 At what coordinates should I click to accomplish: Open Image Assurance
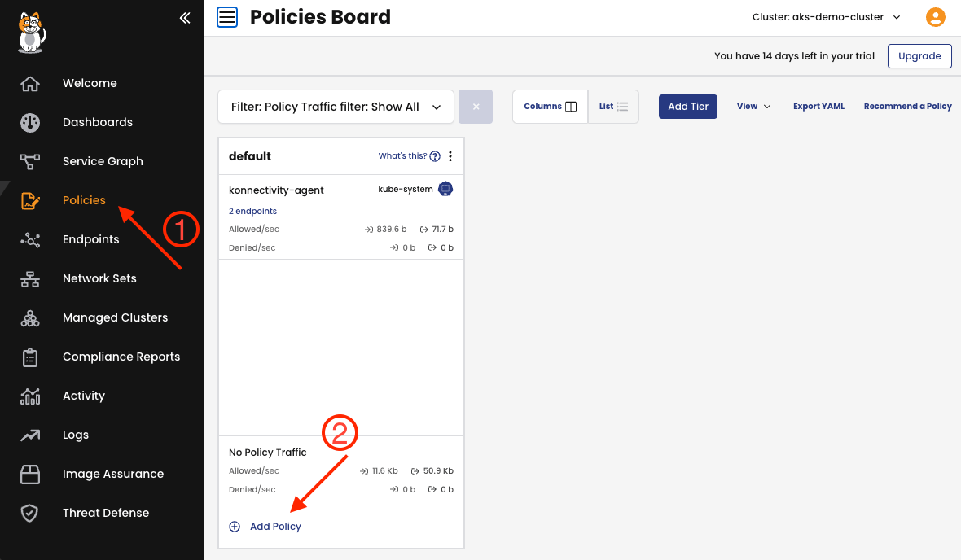113,475
